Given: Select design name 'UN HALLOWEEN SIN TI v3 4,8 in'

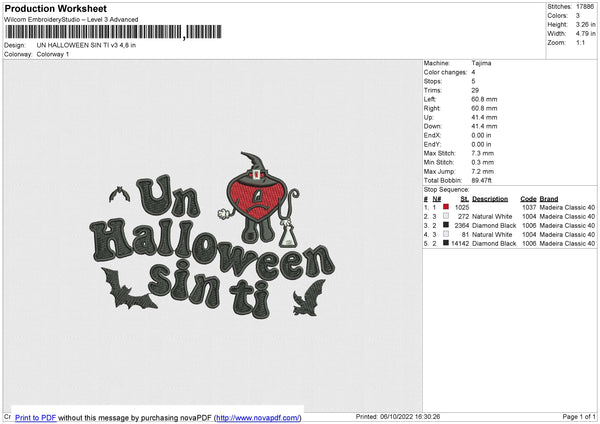Looking at the screenshot, I should 86,45.
